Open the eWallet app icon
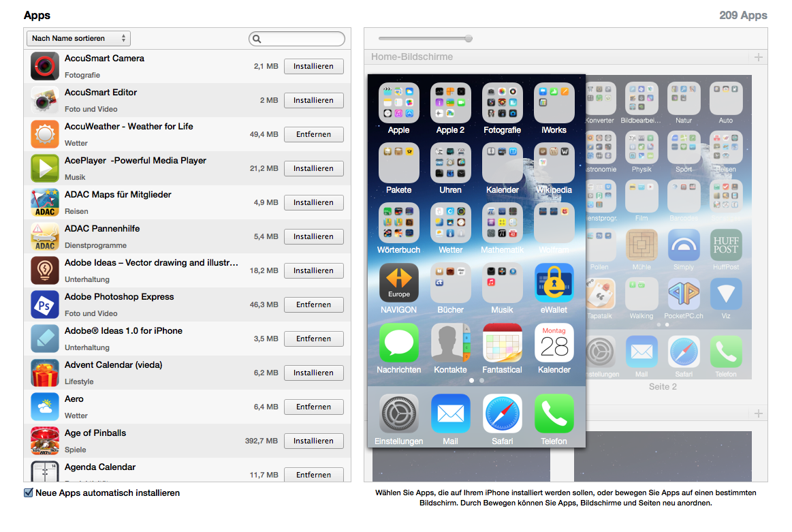The image size is (792, 532). (554, 282)
